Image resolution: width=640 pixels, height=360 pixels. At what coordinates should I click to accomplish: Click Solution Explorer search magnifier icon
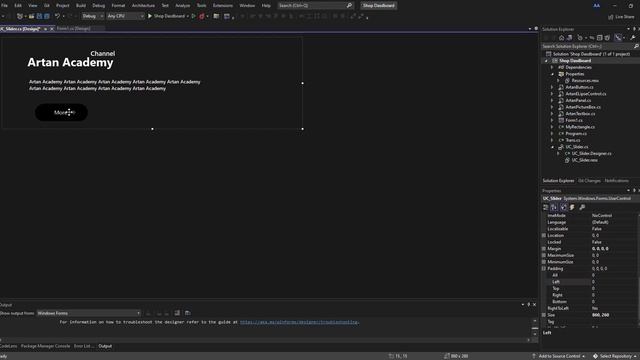(636, 47)
